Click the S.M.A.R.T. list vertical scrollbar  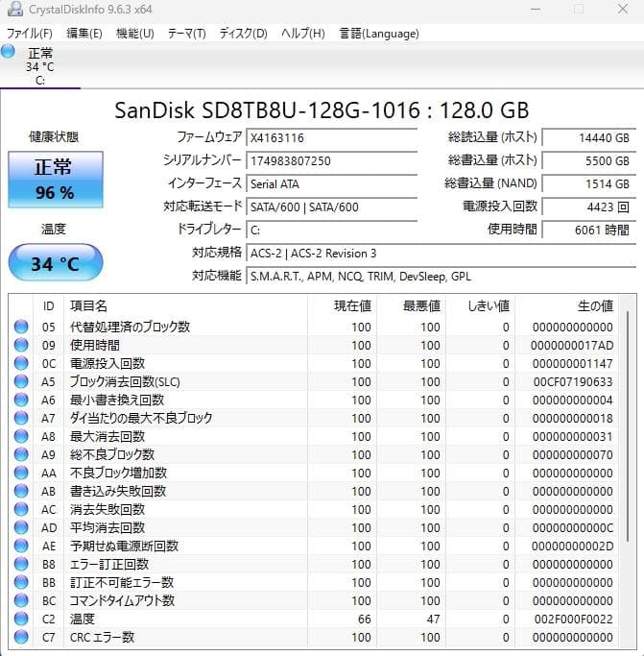(628, 426)
